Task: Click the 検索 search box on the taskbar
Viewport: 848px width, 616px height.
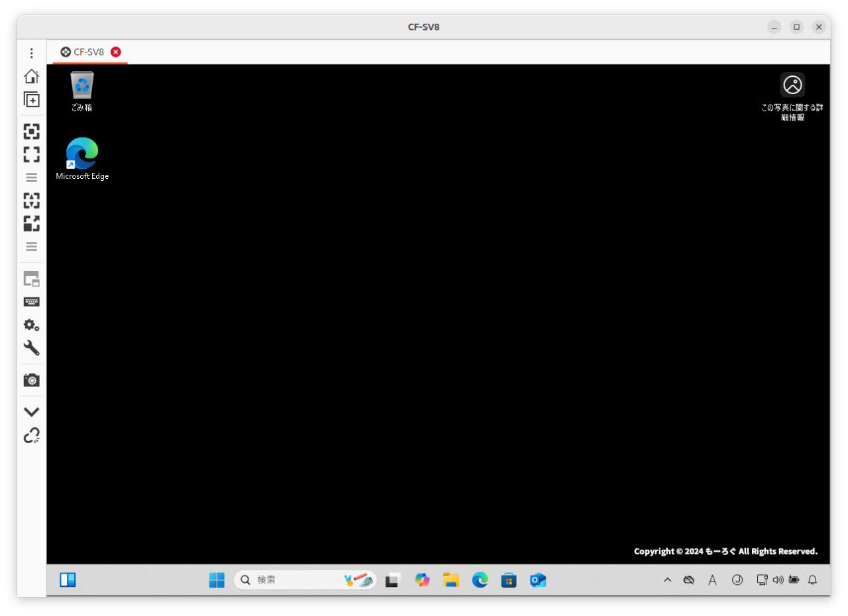Action: pos(305,580)
